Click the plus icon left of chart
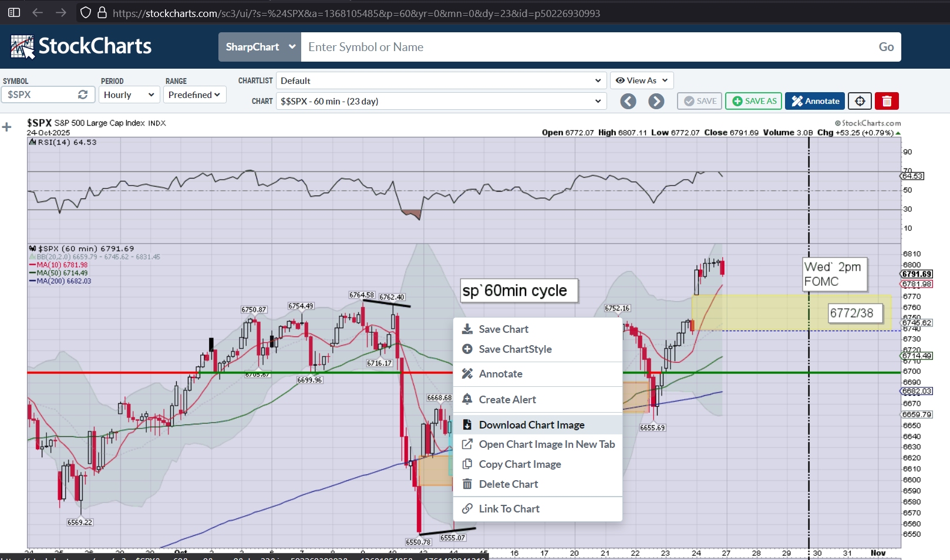This screenshot has width=950, height=560. [7, 127]
